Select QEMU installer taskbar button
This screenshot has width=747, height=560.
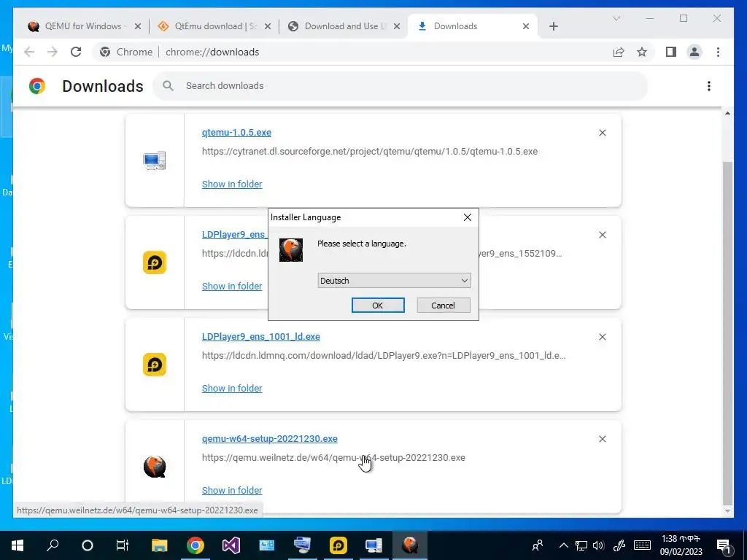(x=410, y=545)
